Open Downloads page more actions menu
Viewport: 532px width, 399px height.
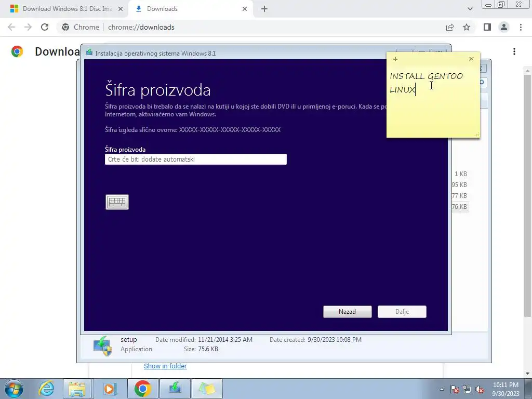point(514,51)
